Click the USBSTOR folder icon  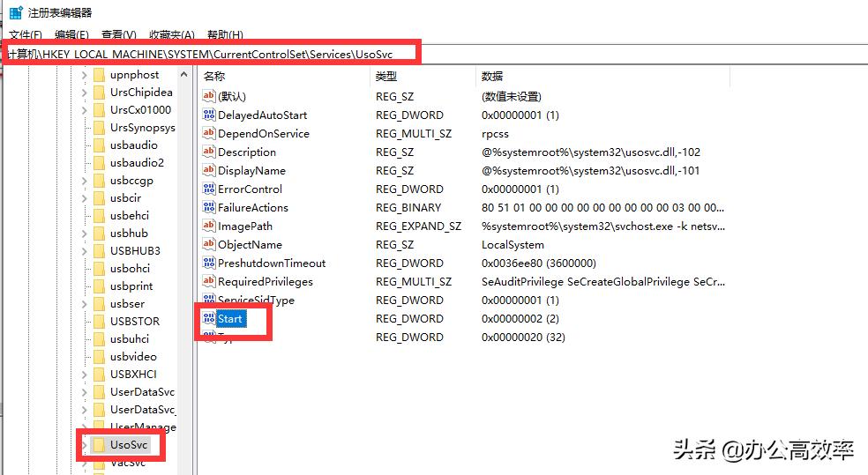(99, 322)
